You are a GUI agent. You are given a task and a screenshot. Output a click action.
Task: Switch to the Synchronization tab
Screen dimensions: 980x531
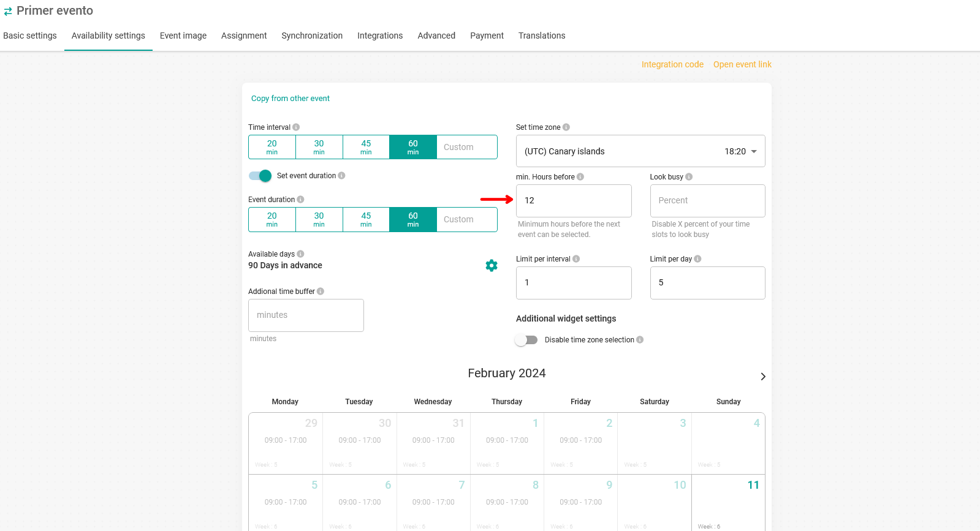[x=312, y=36]
